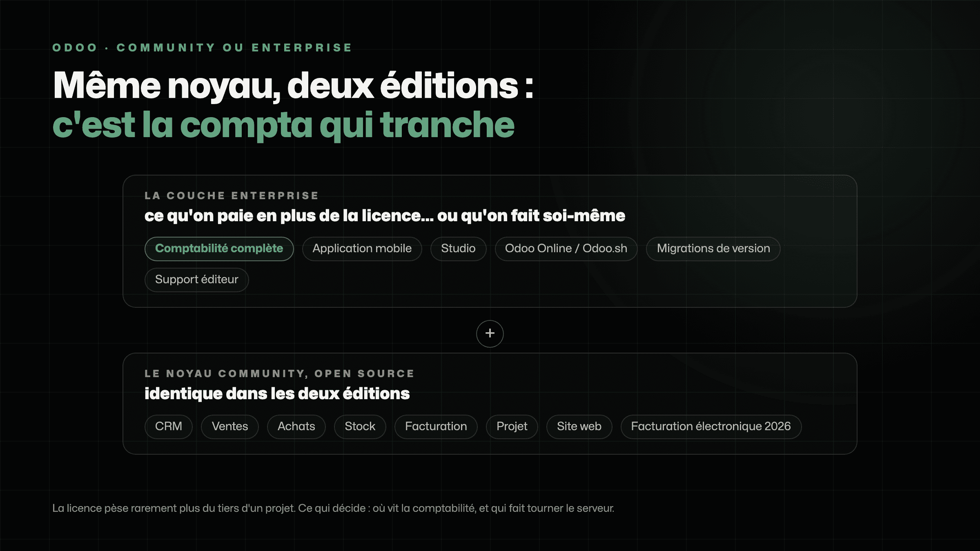Click the Odoo Online / Odoo.sh chip
The width and height of the screenshot is (980, 551).
pos(566,249)
